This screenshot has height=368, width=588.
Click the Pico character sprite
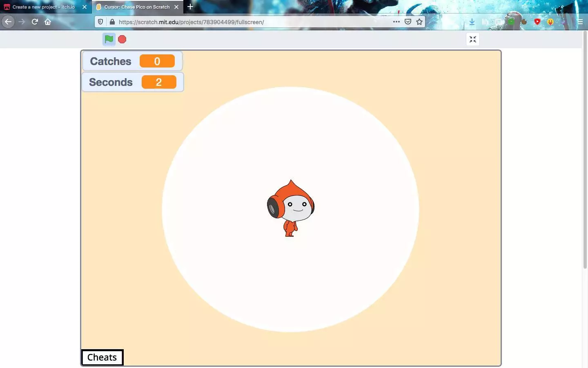coord(291,209)
